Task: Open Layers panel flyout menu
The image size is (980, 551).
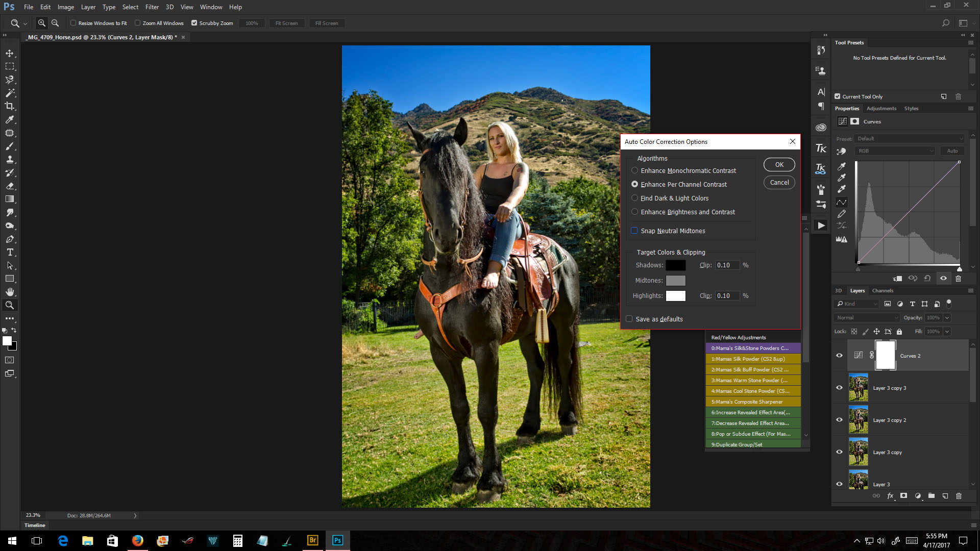Action: (970, 290)
